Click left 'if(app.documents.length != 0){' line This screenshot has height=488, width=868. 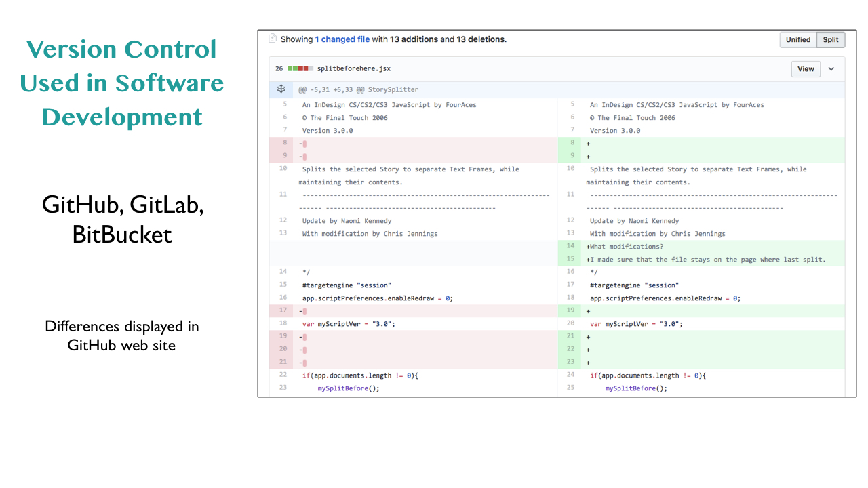coord(360,375)
